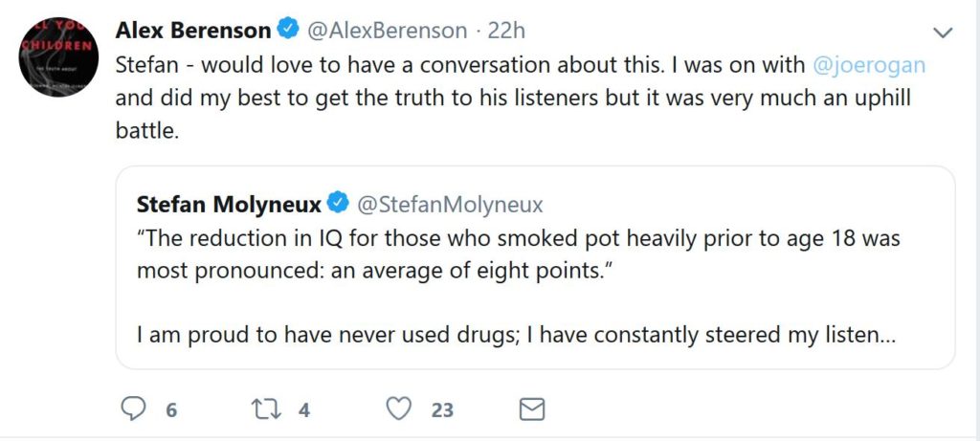The image size is (980, 441).
Task: Open the 22h timestamp link
Action: pyautogui.click(x=506, y=31)
